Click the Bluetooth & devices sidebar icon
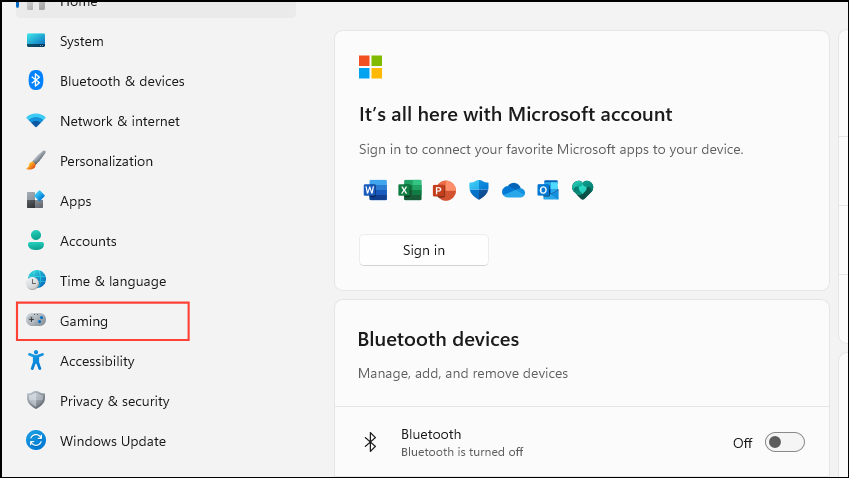Viewport: 849px width, 478px height. pyautogui.click(x=36, y=81)
